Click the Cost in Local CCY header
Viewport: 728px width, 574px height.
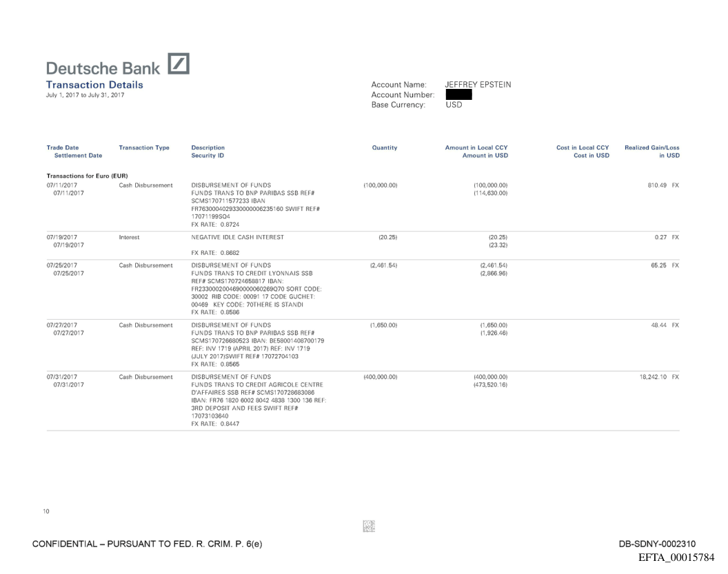point(583,147)
